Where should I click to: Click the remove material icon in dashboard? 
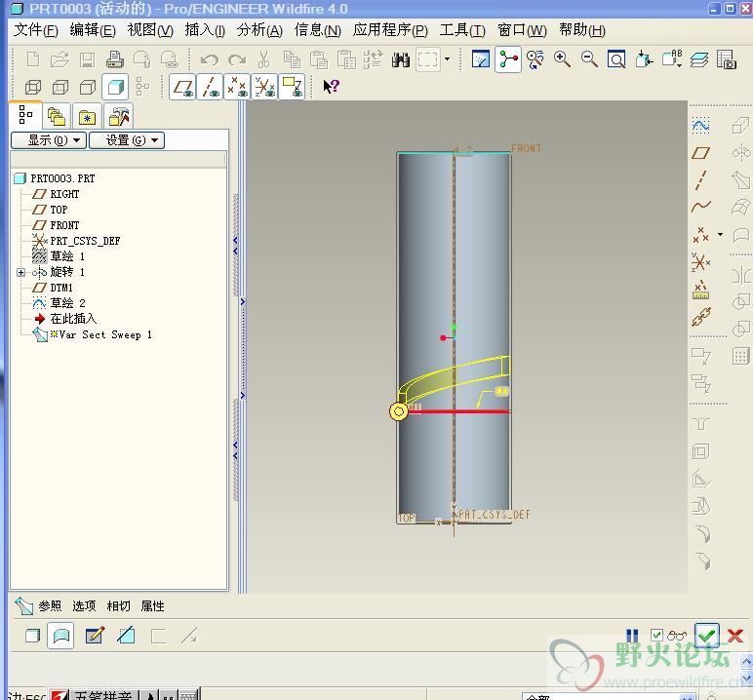coord(126,636)
